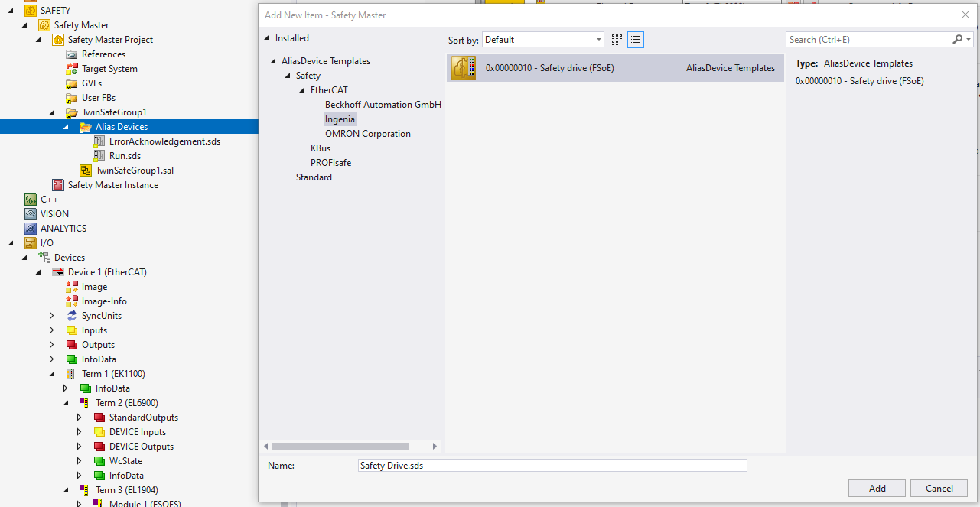
Task: Click the Term 2 (EL6900) terminal icon
Action: click(86, 403)
